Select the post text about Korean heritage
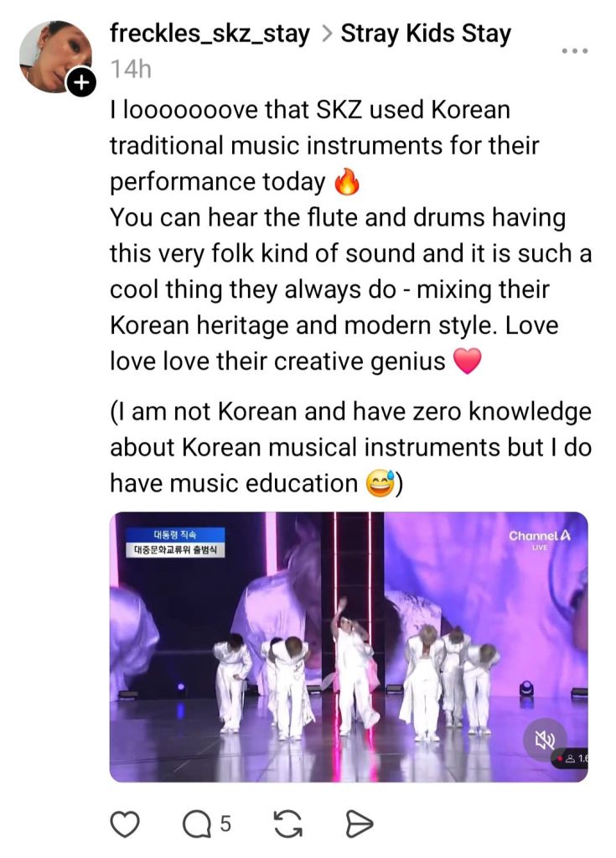 350,236
